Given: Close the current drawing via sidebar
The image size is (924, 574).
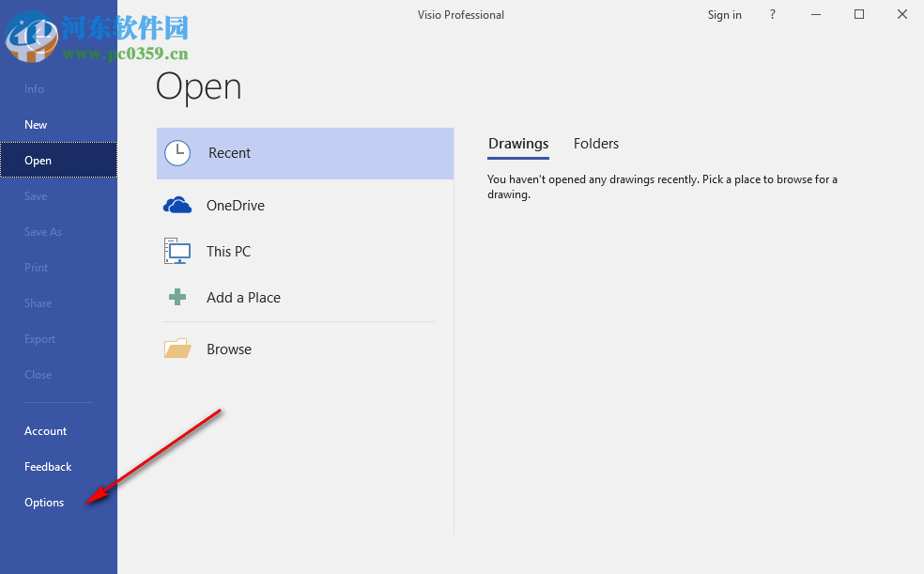Looking at the screenshot, I should [x=38, y=374].
